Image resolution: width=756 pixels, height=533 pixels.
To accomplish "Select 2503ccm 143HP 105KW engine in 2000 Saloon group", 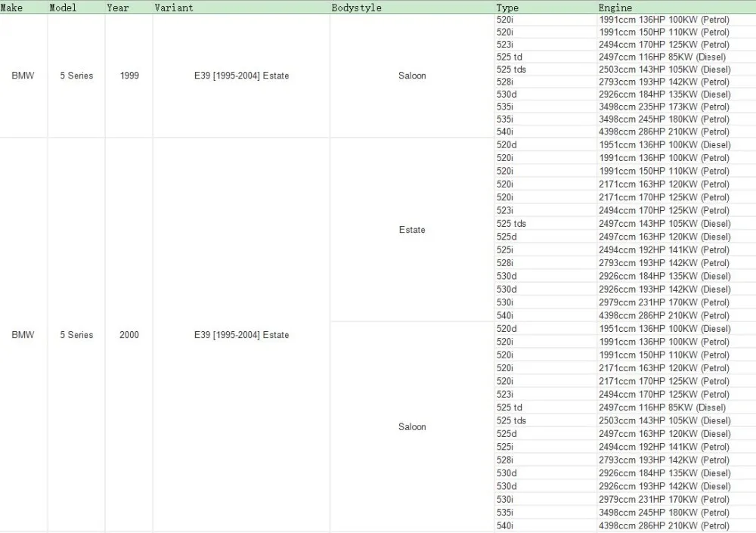I will click(665, 420).
